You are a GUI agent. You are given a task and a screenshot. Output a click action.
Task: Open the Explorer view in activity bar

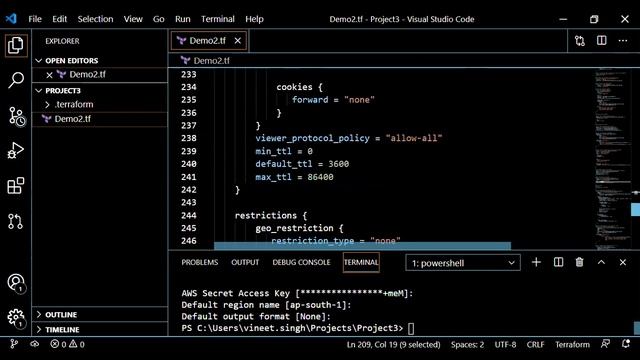pos(16,45)
